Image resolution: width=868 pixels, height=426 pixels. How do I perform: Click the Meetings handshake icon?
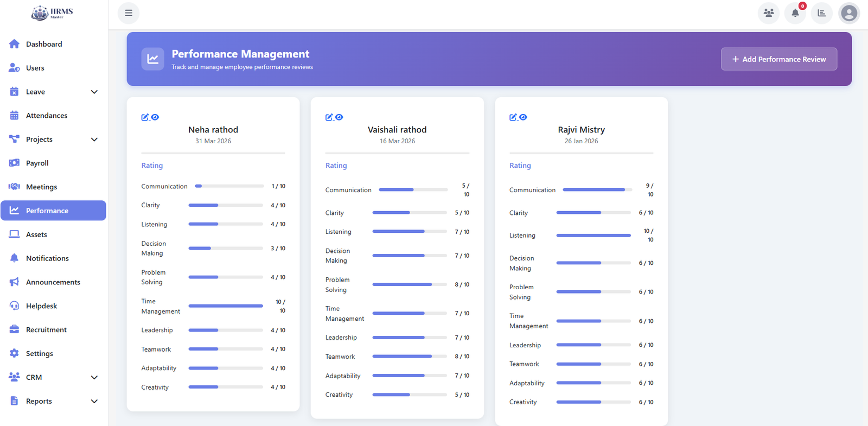coord(14,187)
